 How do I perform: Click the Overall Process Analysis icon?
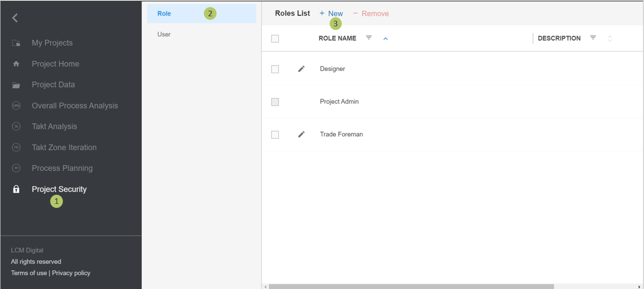pos(16,105)
